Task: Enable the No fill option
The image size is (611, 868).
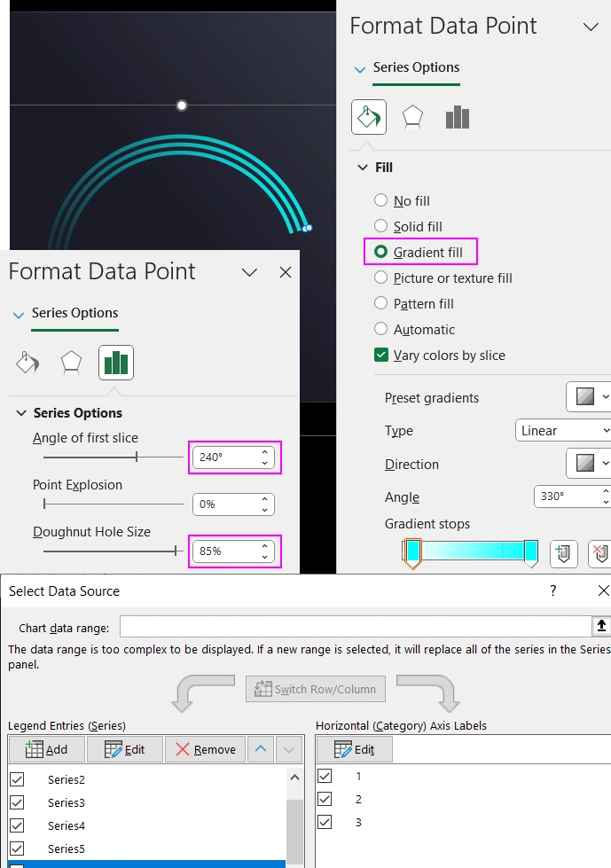Action: (x=382, y=201)
